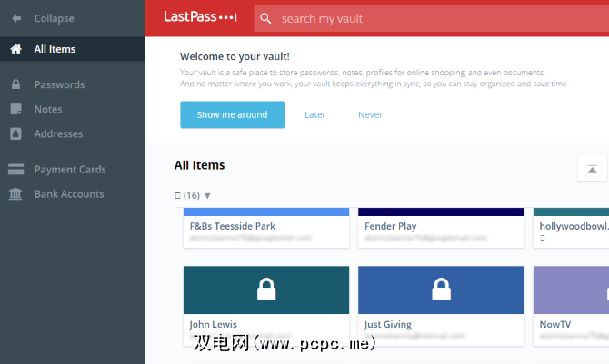Expand the (16) items dropdown arrow
609x364 pixels.
pos(207,195)
